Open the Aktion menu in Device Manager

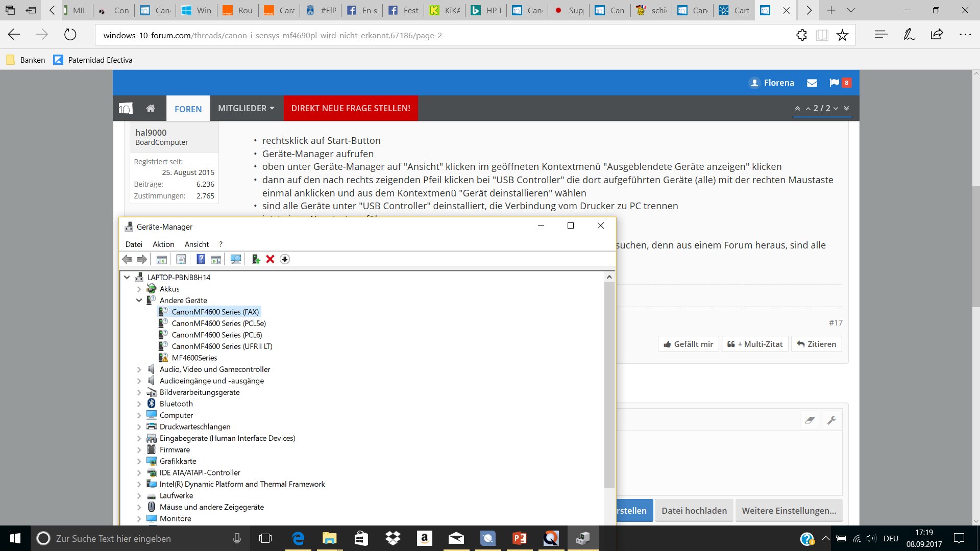click(x=163, y=243)
